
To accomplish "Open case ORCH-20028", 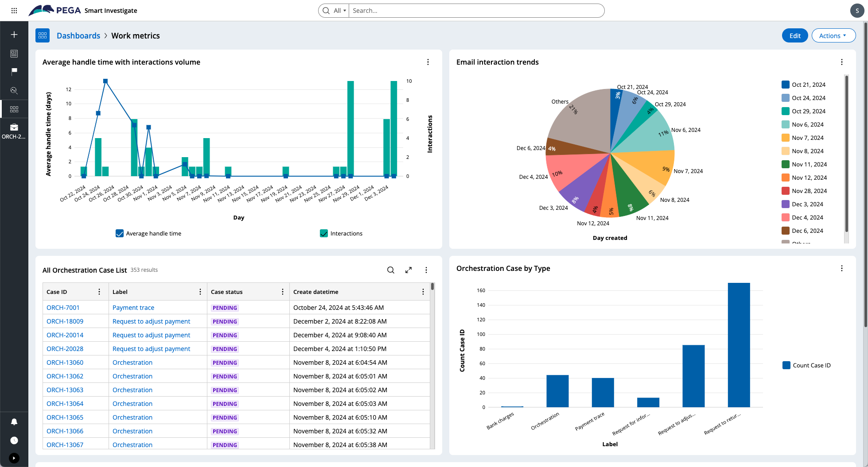I will coord(65,349).
